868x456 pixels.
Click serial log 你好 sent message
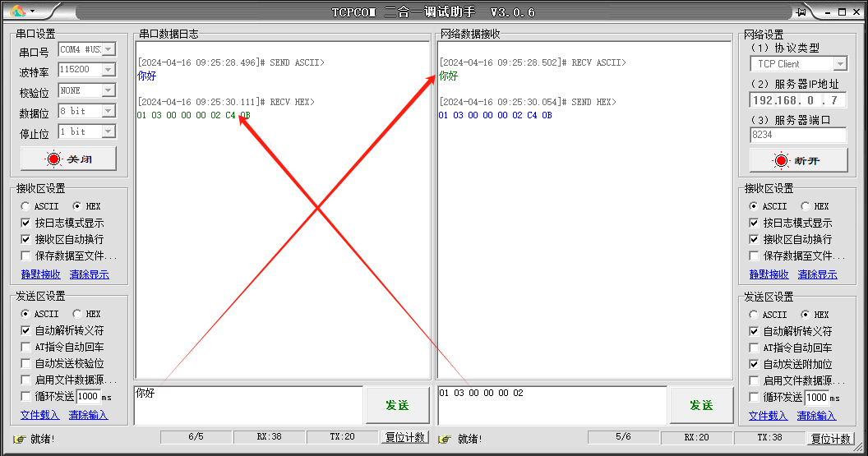(x=146, y=76)
